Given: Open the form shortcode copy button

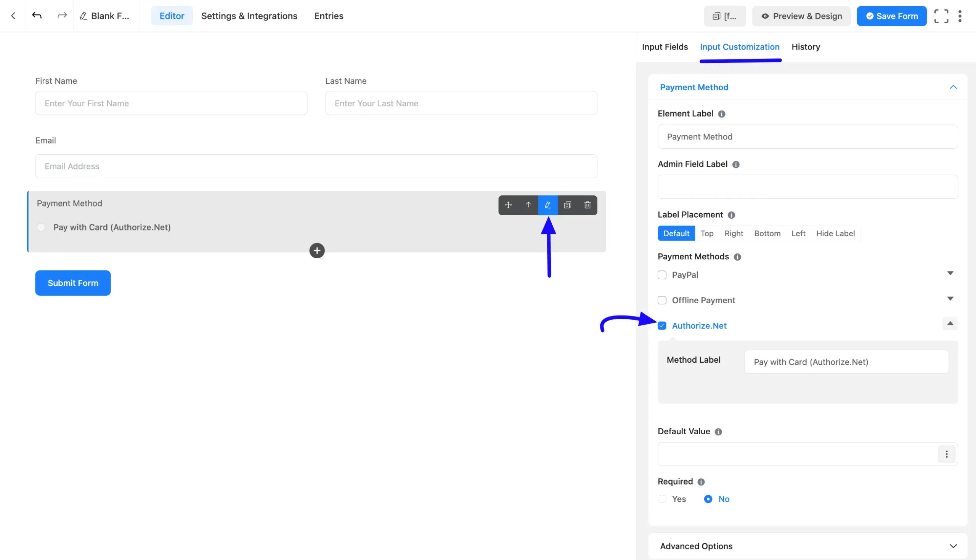Looking at the screenshot, I should click(725, 16).
